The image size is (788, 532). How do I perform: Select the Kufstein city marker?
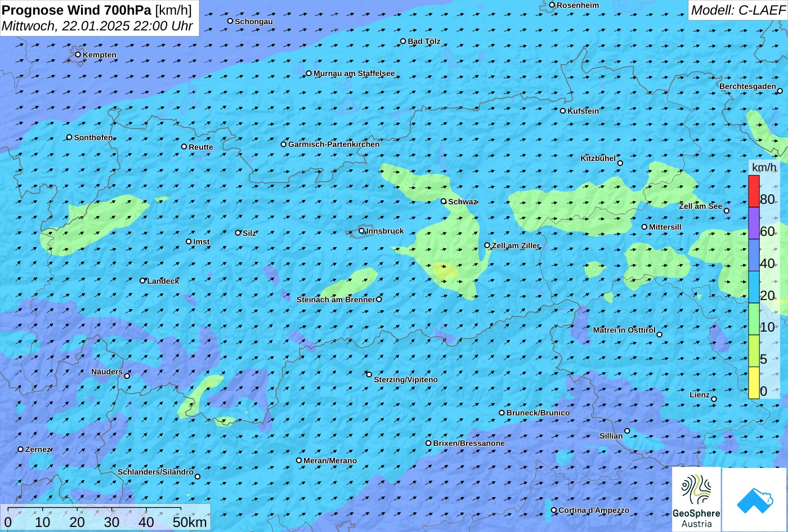(562, 111)
